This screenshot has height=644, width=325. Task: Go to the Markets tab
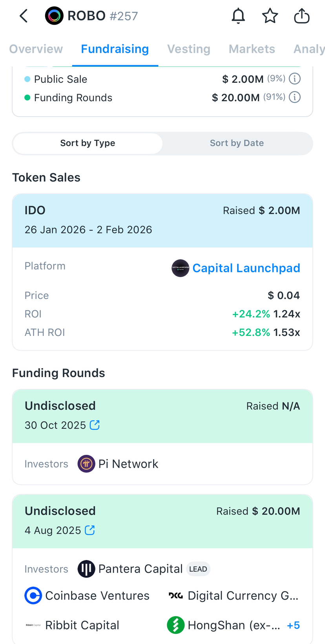coord(252,49)
